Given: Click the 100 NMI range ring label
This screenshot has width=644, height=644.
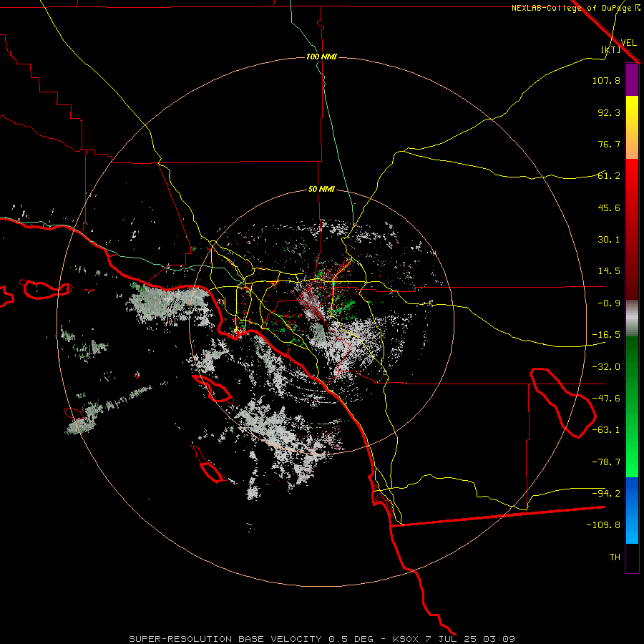Looking at the screenshot, I should [321, 57].
